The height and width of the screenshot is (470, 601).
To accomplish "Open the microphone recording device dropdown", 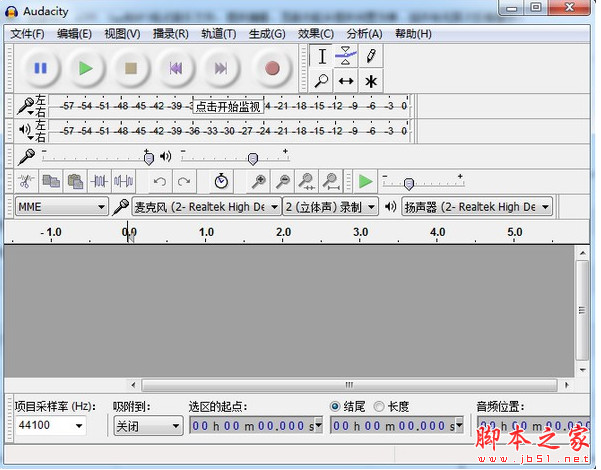I will point(206,207).
